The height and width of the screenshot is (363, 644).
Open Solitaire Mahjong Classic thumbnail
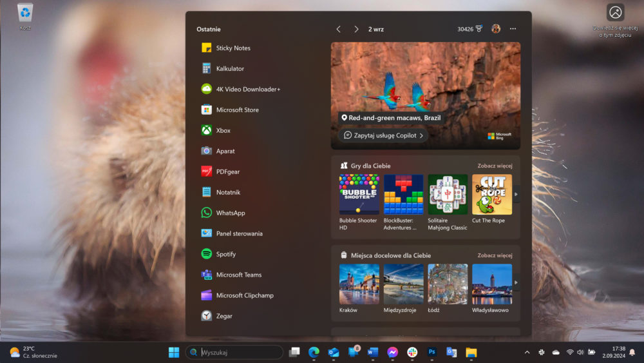pos(448,195)
